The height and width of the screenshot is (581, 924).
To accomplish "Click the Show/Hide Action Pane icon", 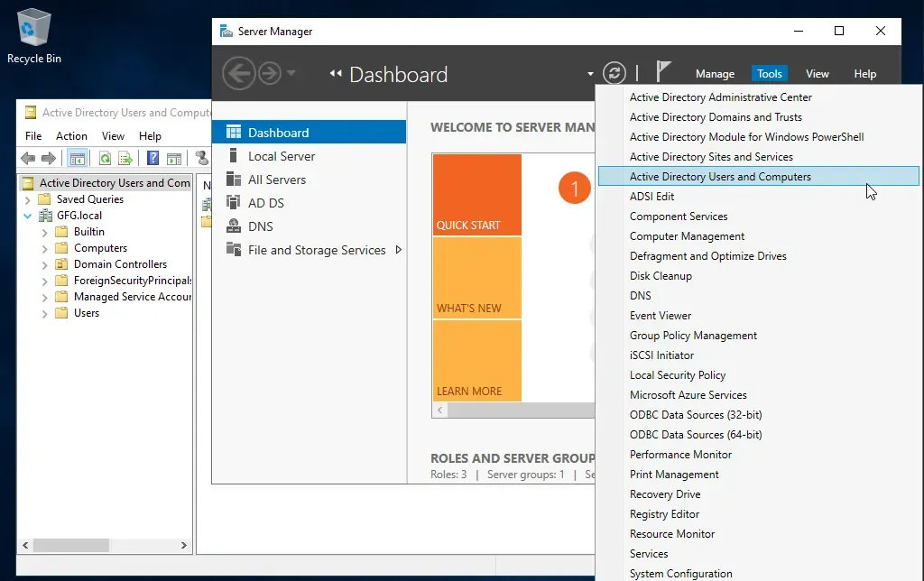I will pyautogui.click(x=174, y=158).
